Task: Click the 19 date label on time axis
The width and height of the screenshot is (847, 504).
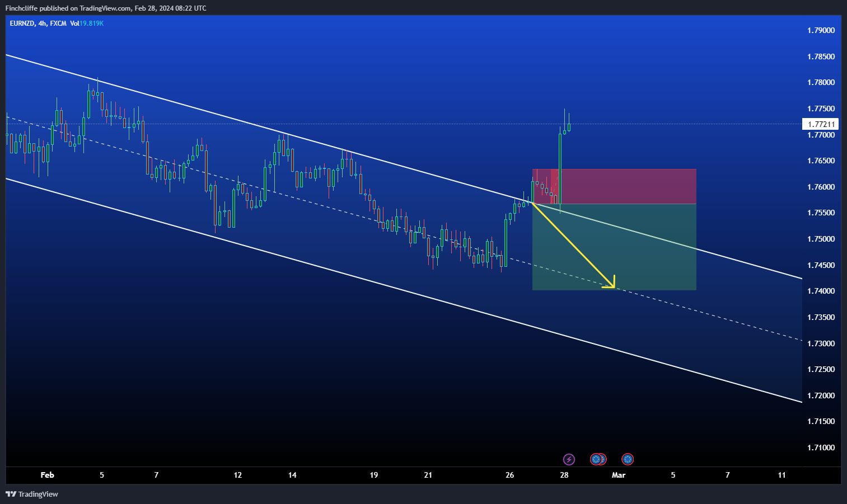Action: pyautogui.click(x=374, y=475)
